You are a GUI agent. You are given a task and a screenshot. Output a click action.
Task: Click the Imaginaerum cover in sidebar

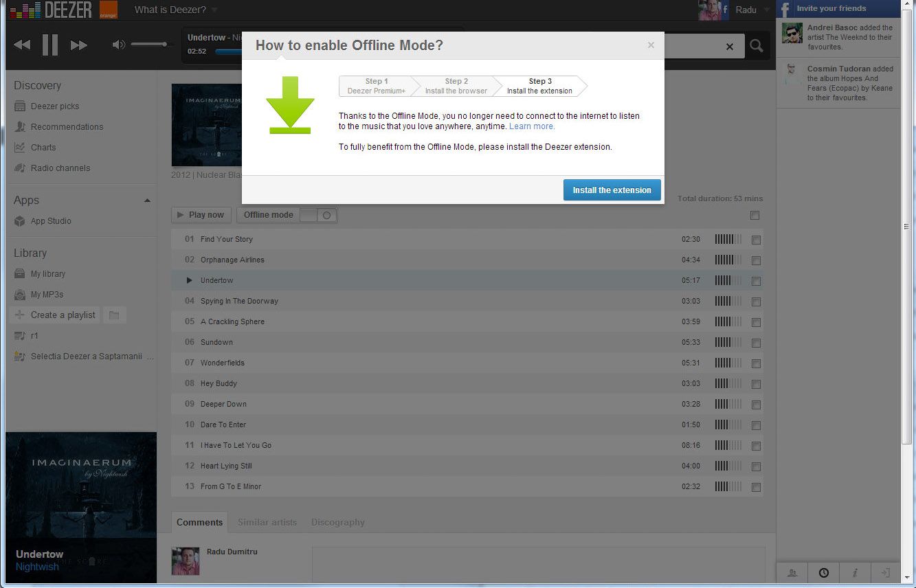[81, 507]
